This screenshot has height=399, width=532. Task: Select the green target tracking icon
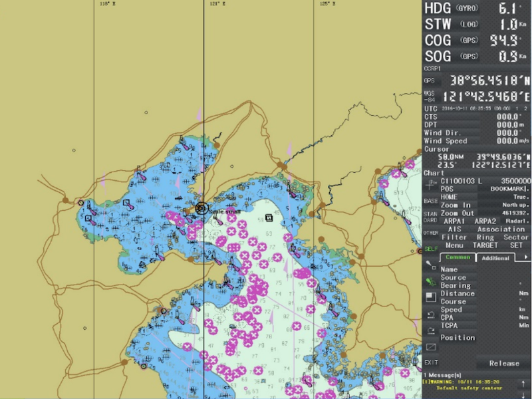(430, 282)
